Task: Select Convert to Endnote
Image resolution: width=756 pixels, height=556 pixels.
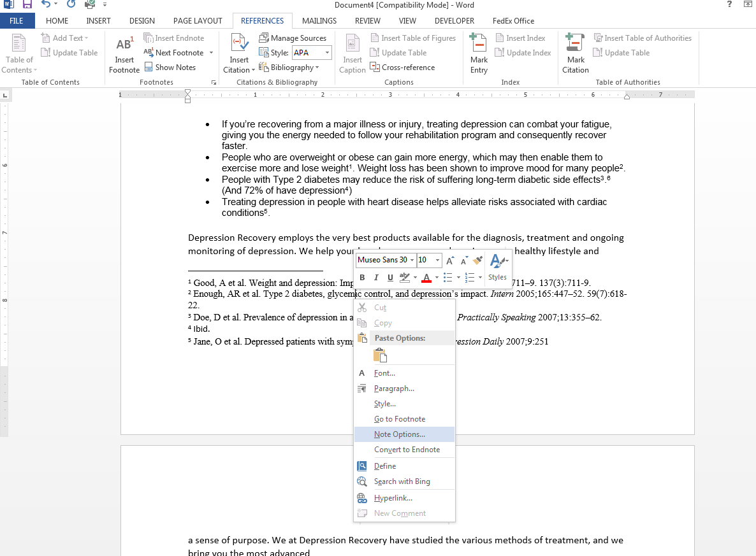Action: 407,450
